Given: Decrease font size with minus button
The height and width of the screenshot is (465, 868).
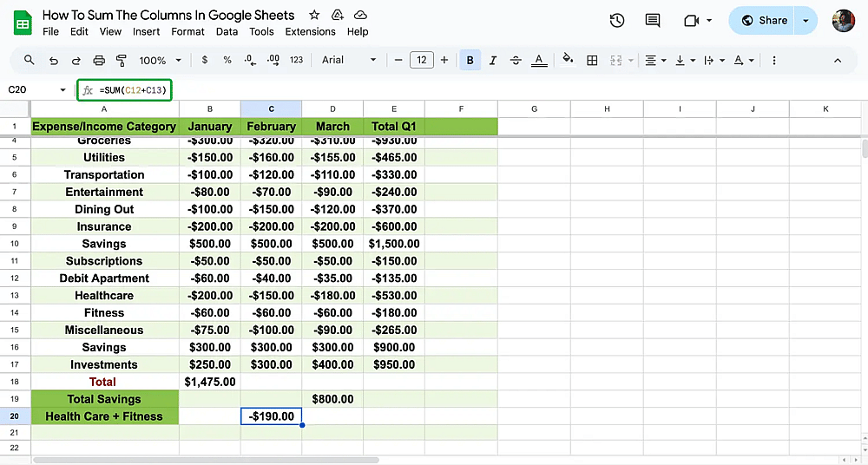Looking at the screenshot, I should tap(398, 60).
